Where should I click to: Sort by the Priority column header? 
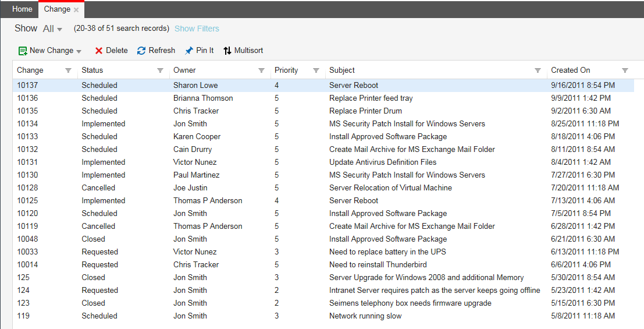[286, 70]
